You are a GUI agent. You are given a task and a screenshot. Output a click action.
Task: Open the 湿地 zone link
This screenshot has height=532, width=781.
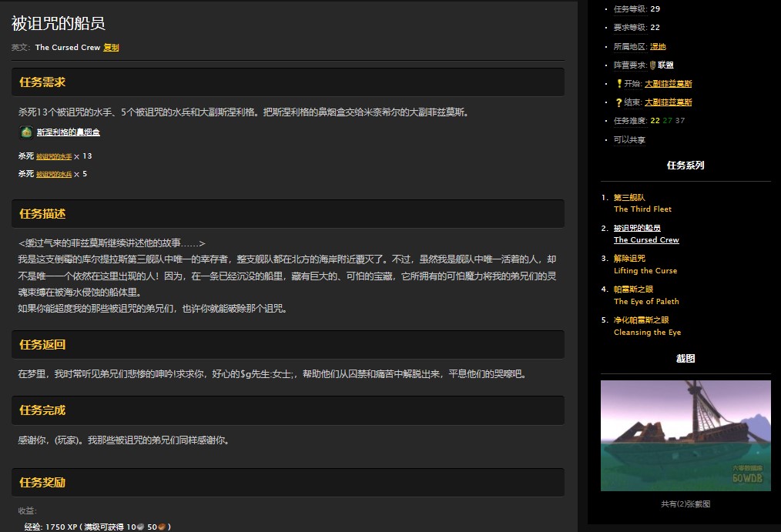coord(658,46)
